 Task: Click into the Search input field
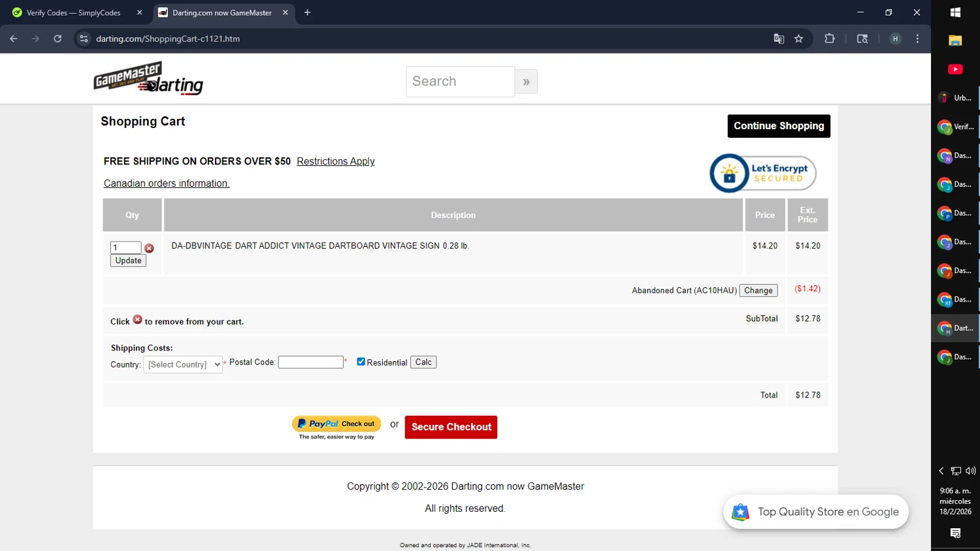[461, 82]
